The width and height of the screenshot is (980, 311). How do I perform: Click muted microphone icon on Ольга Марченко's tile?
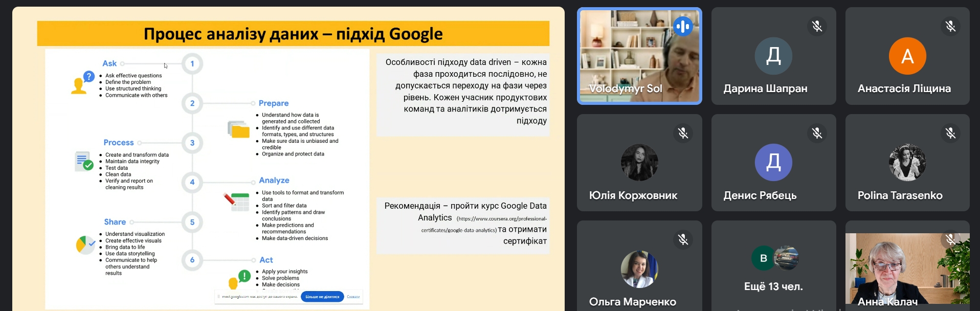click(x=683, y=239)
